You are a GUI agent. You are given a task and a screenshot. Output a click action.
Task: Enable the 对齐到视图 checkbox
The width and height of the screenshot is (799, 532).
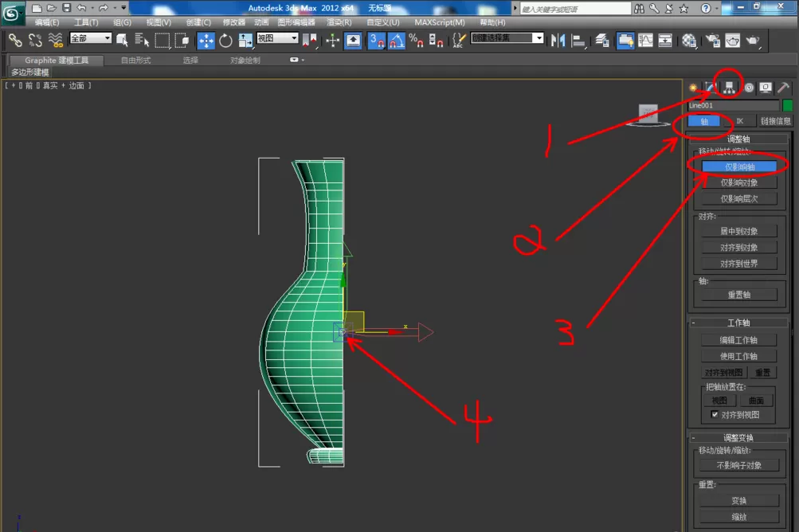[x=715, y=414]
